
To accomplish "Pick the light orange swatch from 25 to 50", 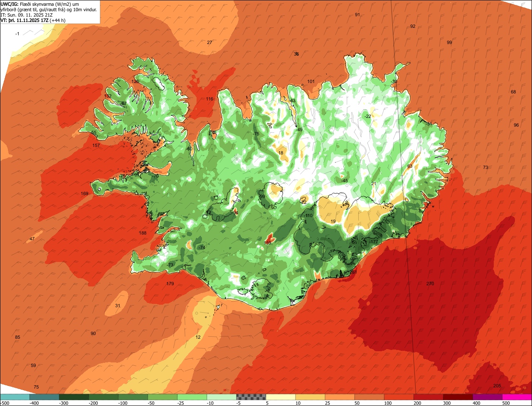I will [x=340, y=397].
